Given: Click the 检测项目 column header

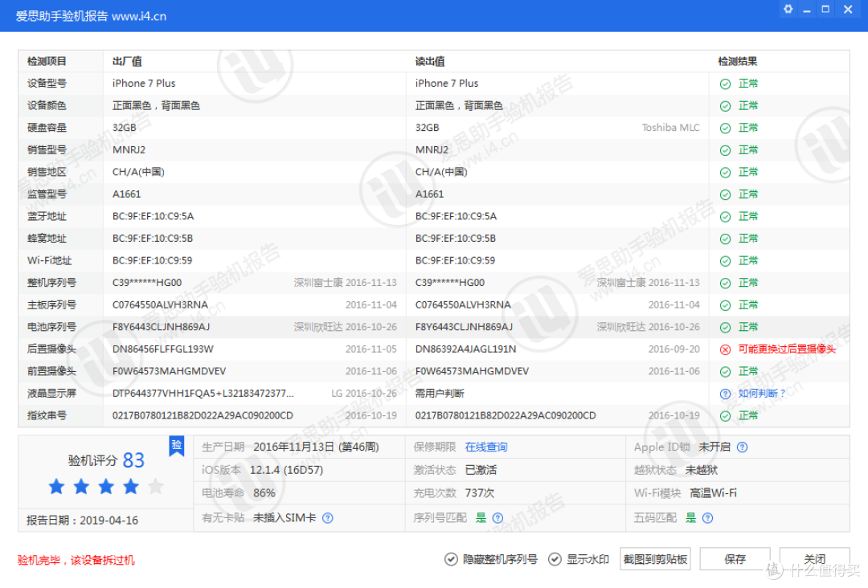Looking at the screenshot, I should (47, 61).
